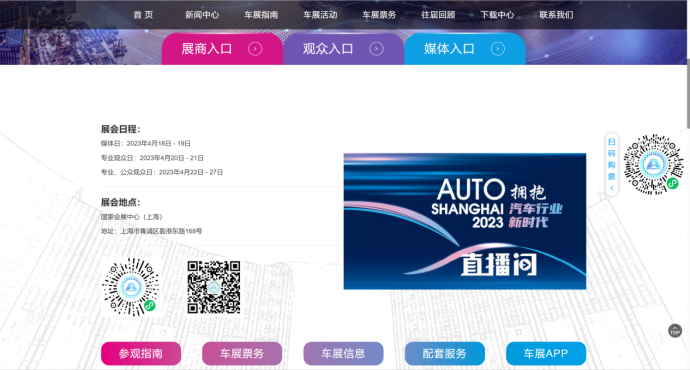The width and height of the screenshot is (690, 370).
Task: Open 联系我们 contact menu item
Action: [x=556, y=15]
